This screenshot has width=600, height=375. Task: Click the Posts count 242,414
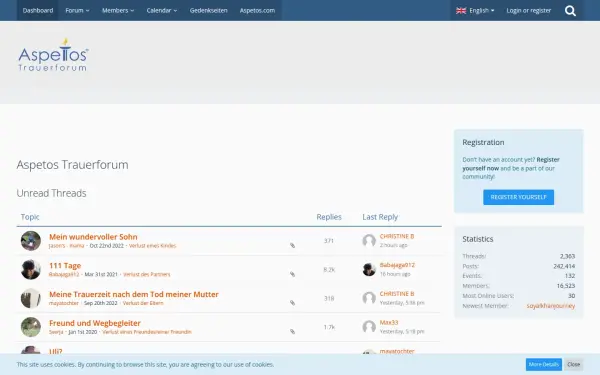[x=564, y=266]
